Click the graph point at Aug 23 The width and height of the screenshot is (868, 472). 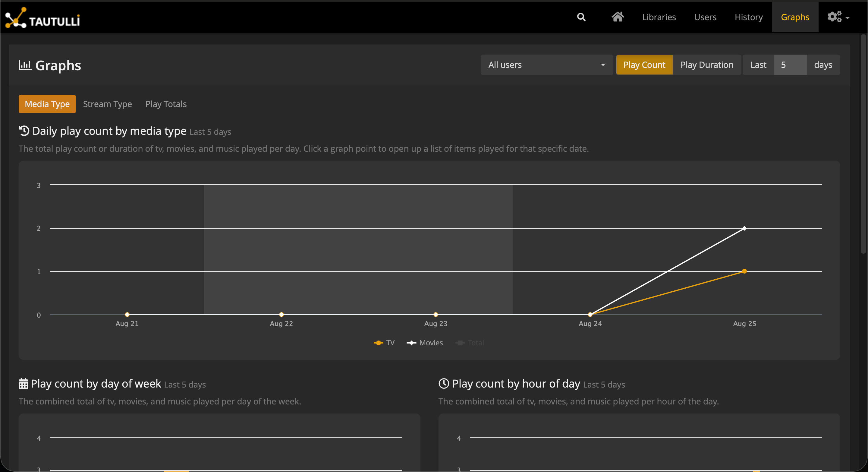point(436,315)
